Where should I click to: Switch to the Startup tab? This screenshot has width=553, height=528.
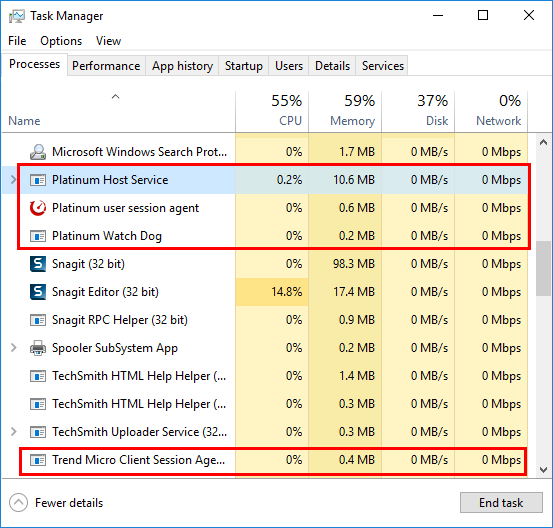[x=244, y=66]
